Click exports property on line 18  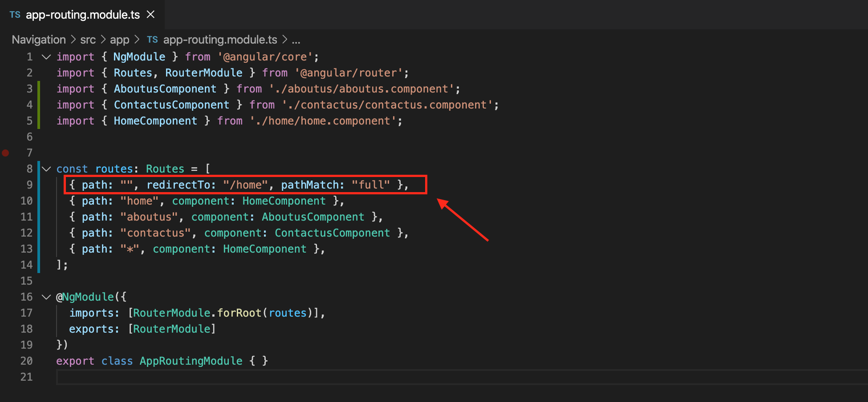(x=91, y=329)
